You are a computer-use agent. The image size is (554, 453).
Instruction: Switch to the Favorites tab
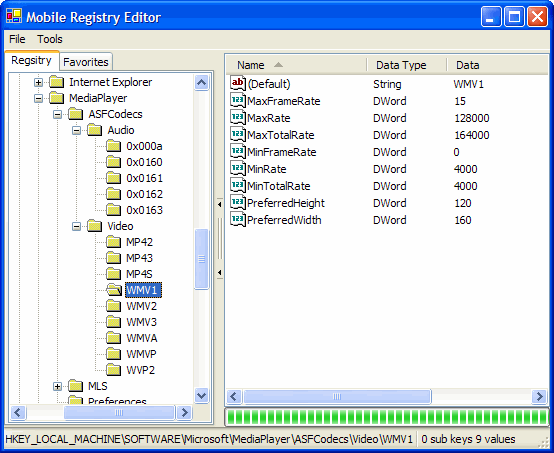point(86,62)
